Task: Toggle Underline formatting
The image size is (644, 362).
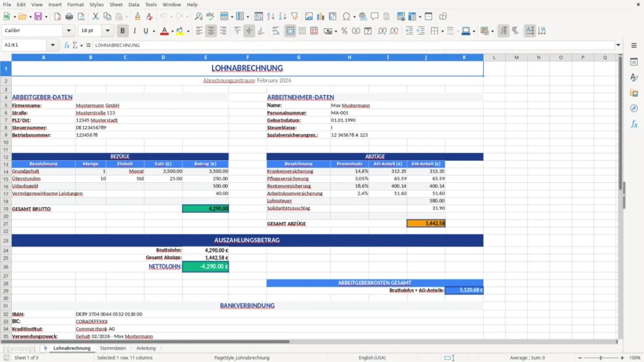Action: (x=146, y=31)
